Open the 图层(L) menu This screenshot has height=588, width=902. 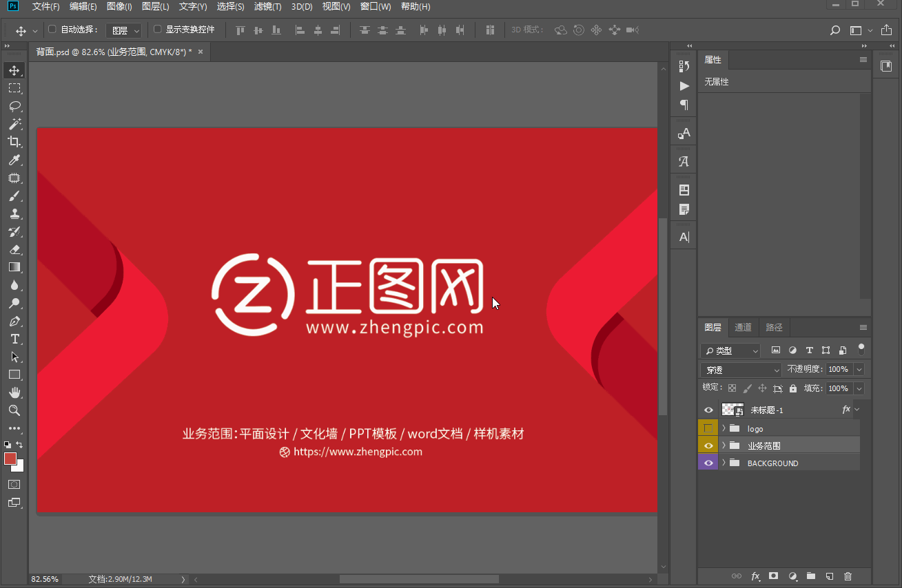pos(155,7)
